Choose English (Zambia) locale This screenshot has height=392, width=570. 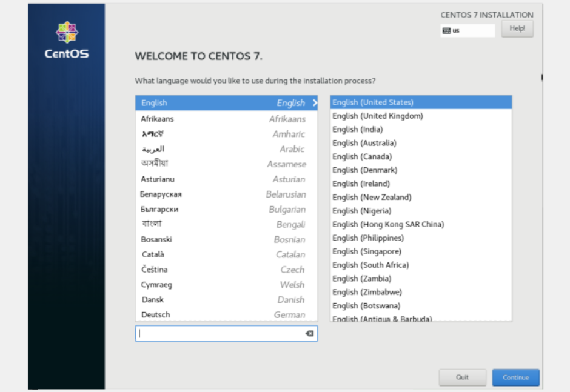click(421, 279)
